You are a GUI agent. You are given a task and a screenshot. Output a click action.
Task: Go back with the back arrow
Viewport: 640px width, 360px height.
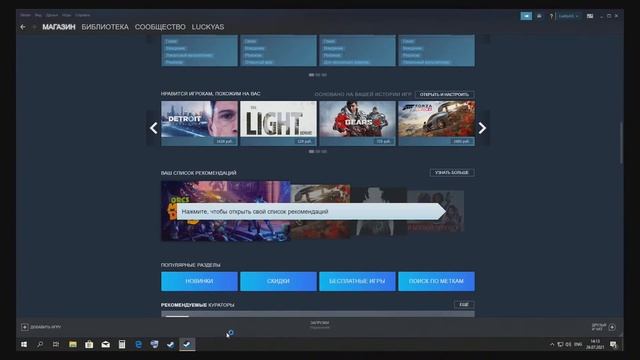[x=23, y=27]
